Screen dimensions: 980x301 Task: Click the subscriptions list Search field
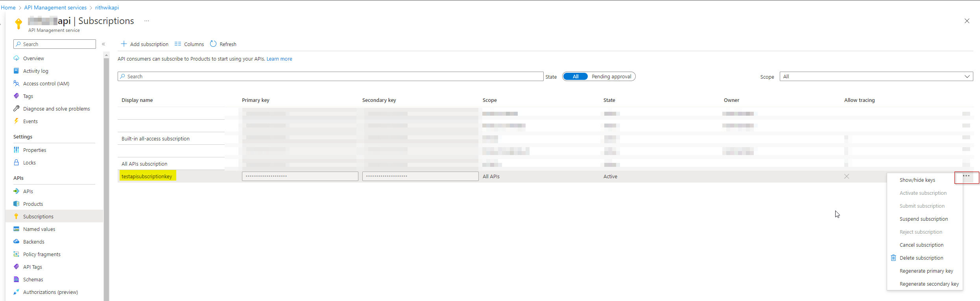330,76
